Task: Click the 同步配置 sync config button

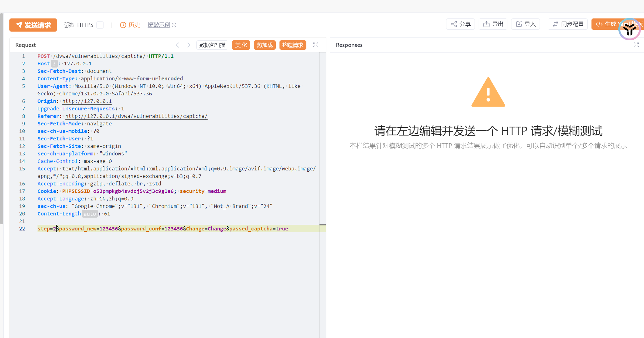Action: pos(567,24)
